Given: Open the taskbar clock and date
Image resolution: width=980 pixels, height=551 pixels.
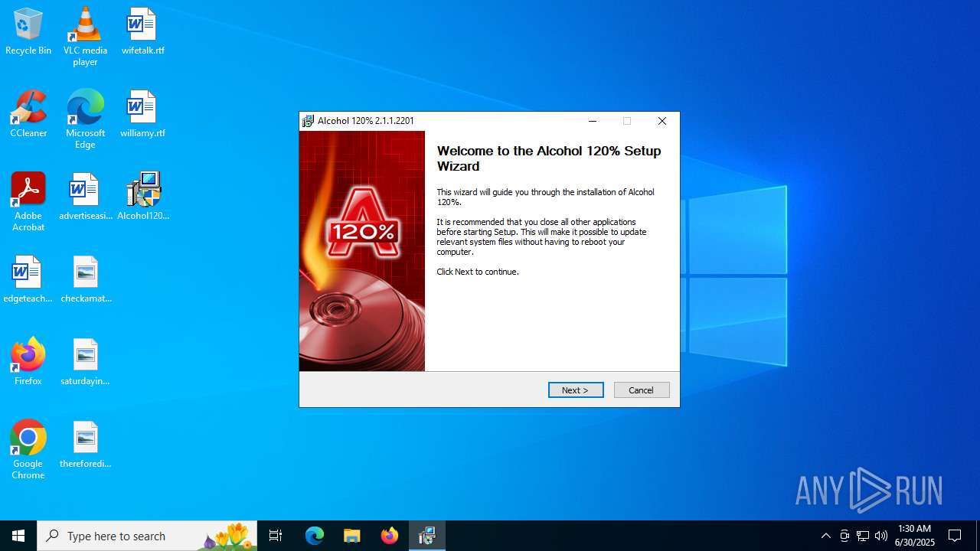Looking at the screenshot, I should point(916,536).
